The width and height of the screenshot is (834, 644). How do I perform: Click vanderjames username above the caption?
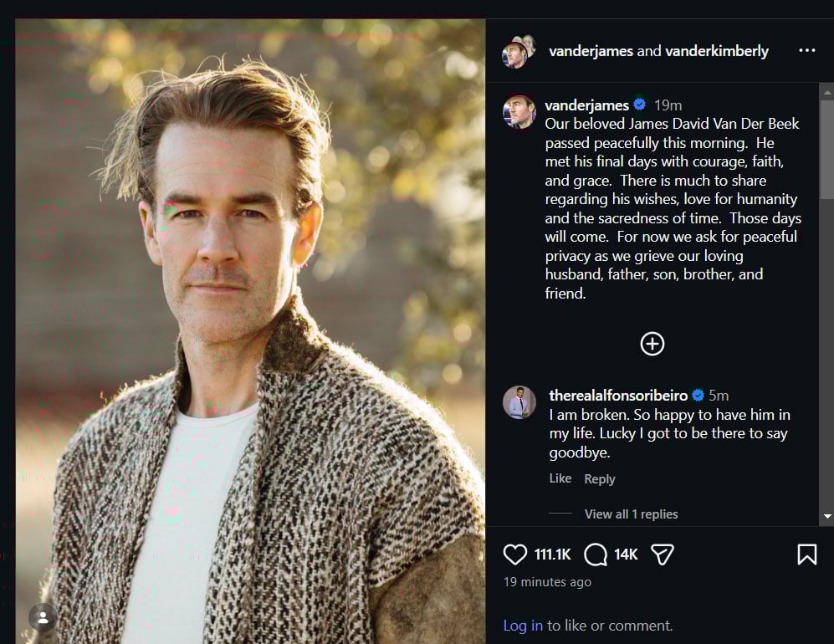(586, 105)
